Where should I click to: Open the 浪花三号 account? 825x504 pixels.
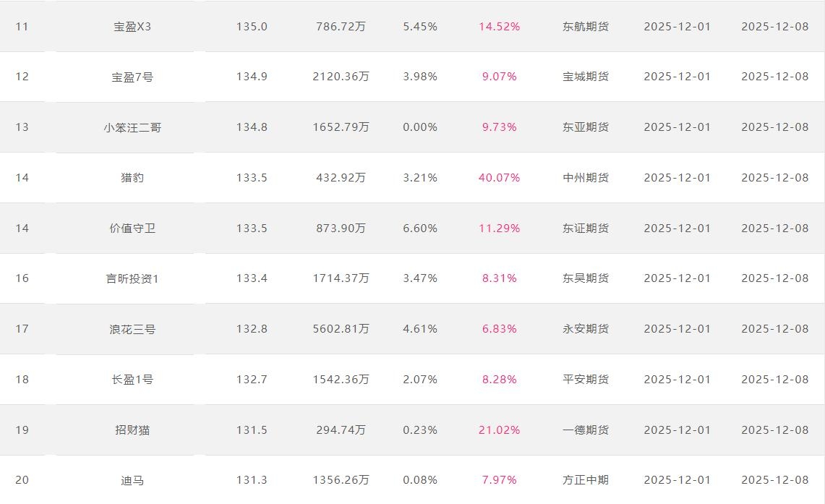(132, 329)
